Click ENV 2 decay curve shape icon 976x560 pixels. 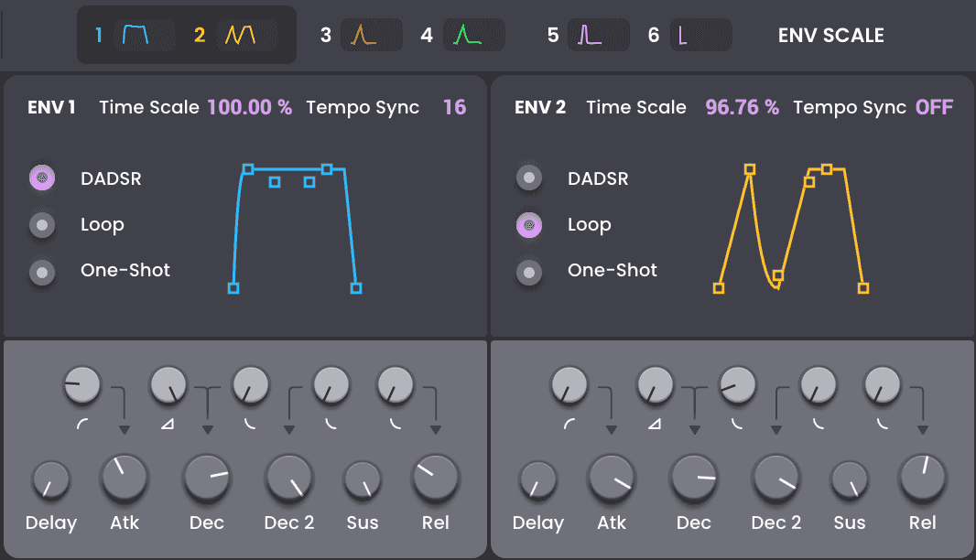738,424
